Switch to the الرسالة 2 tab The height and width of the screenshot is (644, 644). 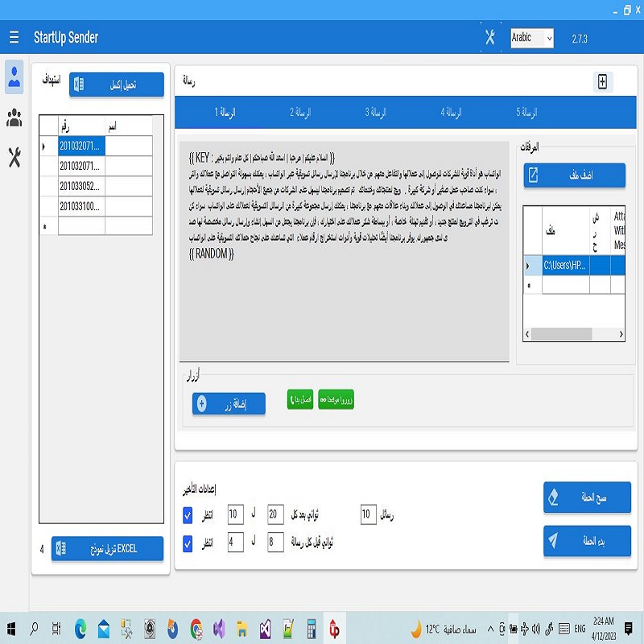click(x=300, y=113)
